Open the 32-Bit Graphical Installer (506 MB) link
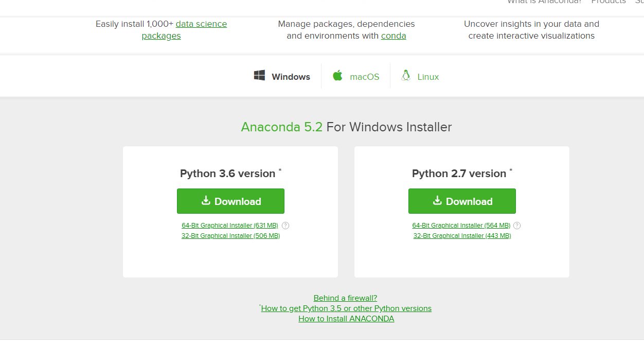Viewport: 644px width, 344px height. 230,236
